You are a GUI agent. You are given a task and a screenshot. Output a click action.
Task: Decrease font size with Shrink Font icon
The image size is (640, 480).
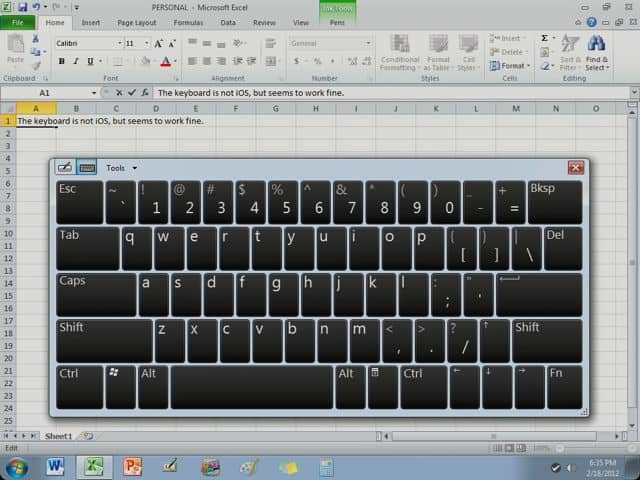point(172,44)
